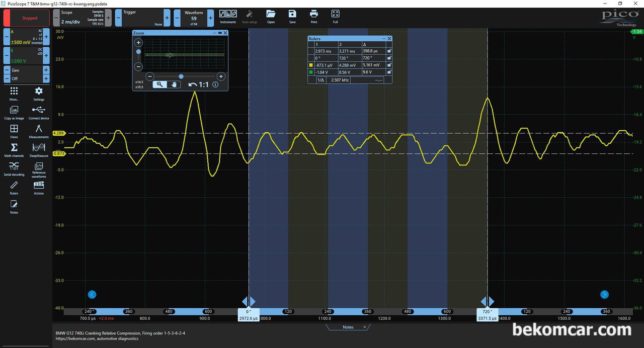Show zoom info icon
Viewport: 644px width, 348px height.
coord(215,84)
